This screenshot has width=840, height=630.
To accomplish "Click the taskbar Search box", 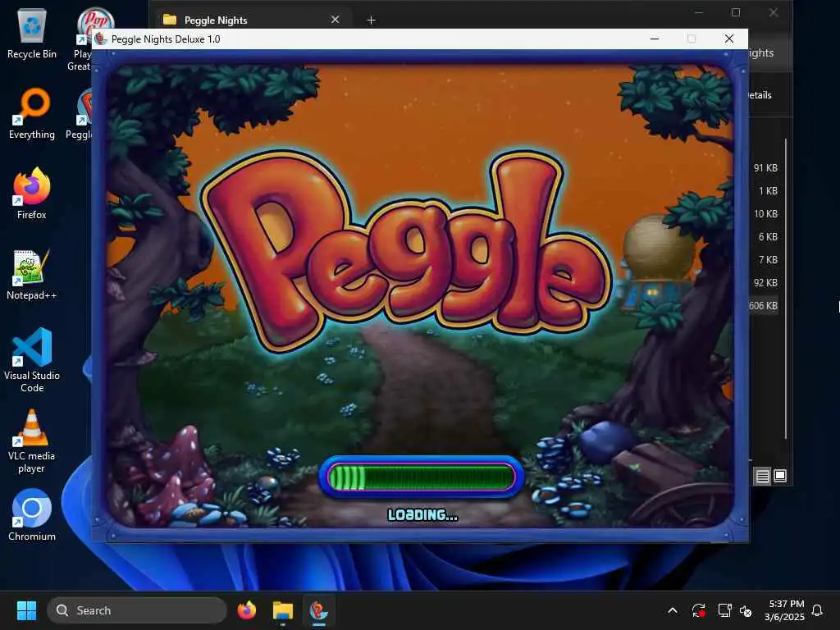I will 137,610.
